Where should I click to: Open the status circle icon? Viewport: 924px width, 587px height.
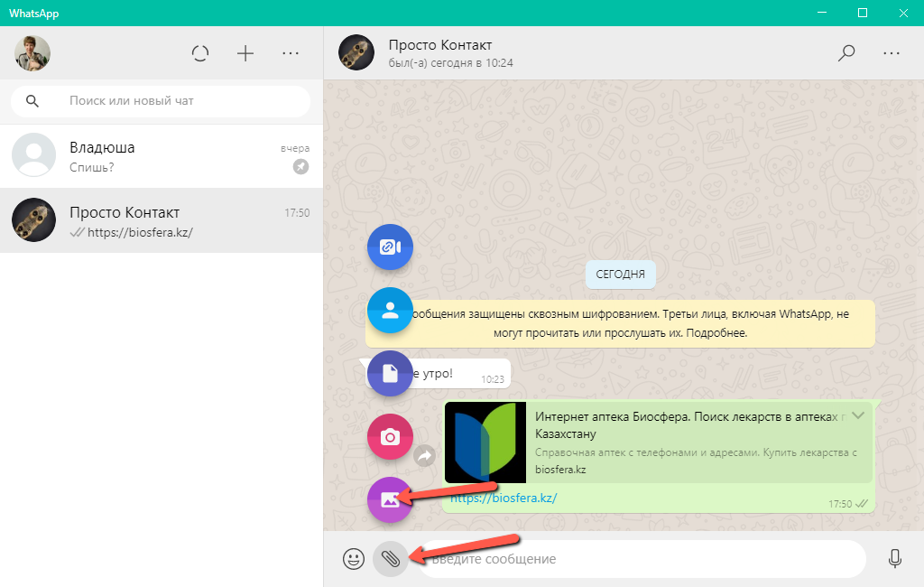click(200, 53)
